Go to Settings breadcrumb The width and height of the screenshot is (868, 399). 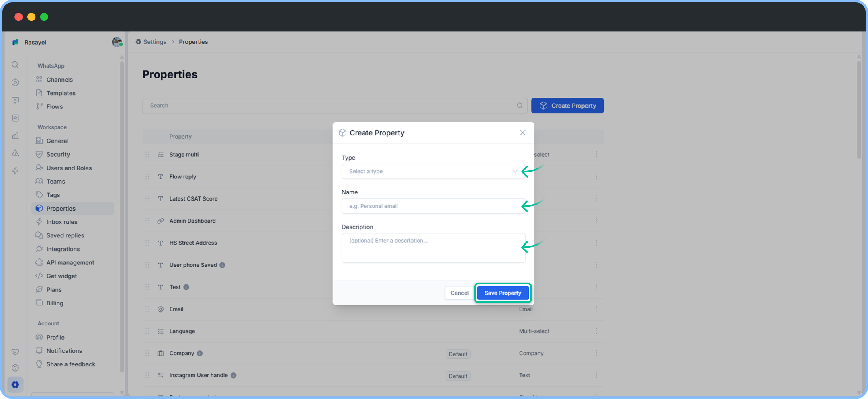(x=151, y=42)
